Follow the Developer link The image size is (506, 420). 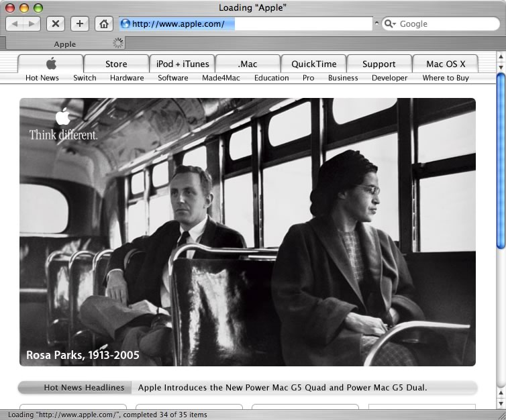[389, 78]
